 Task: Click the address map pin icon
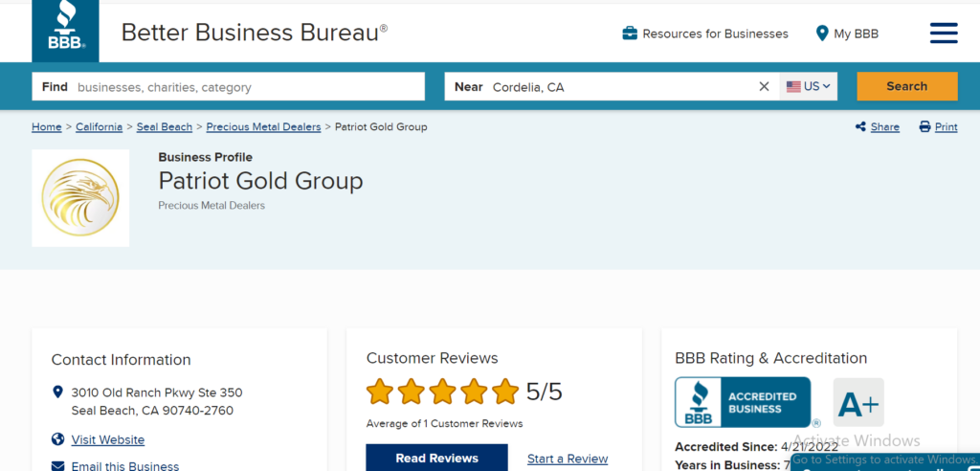[57, 392]
